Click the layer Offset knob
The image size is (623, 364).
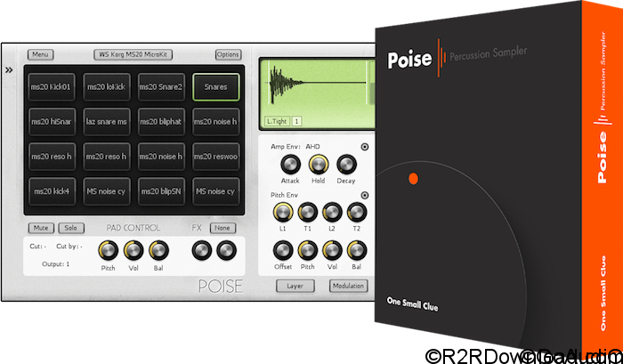tap(283, 250)
